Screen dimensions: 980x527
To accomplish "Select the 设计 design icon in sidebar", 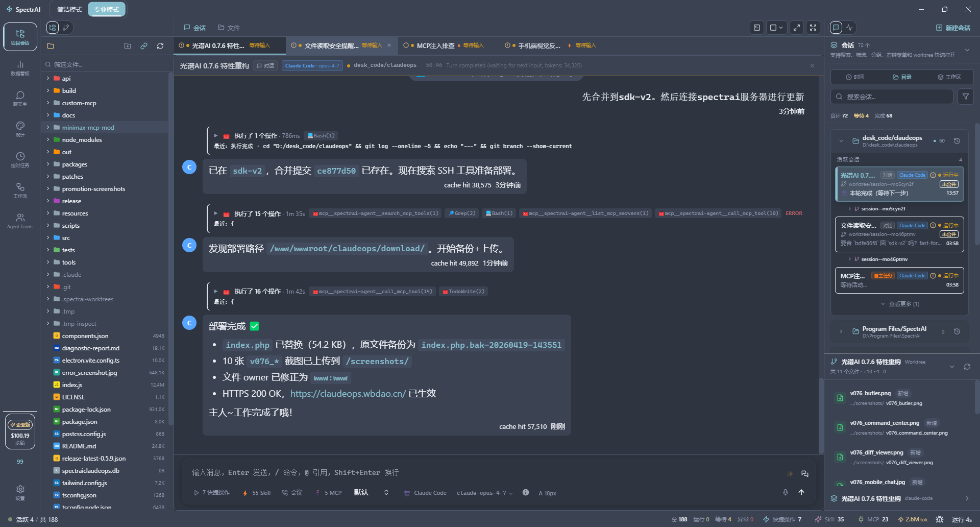I will tap(20, 129).
